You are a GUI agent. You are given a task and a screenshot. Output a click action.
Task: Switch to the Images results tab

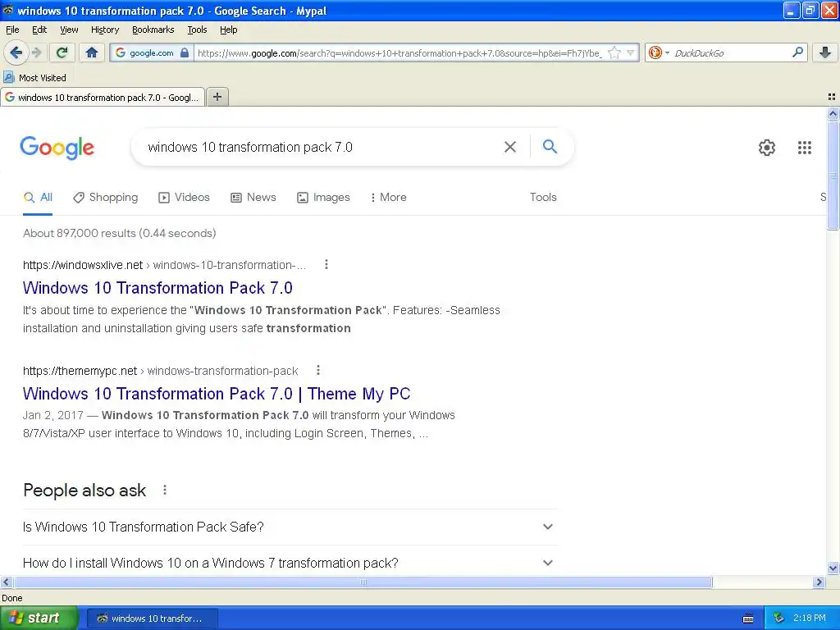tap(323, 197)
